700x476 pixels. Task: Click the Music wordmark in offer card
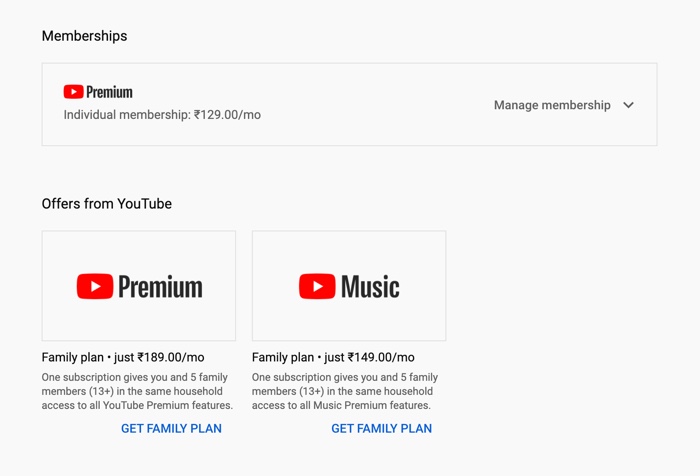point(370,287)
